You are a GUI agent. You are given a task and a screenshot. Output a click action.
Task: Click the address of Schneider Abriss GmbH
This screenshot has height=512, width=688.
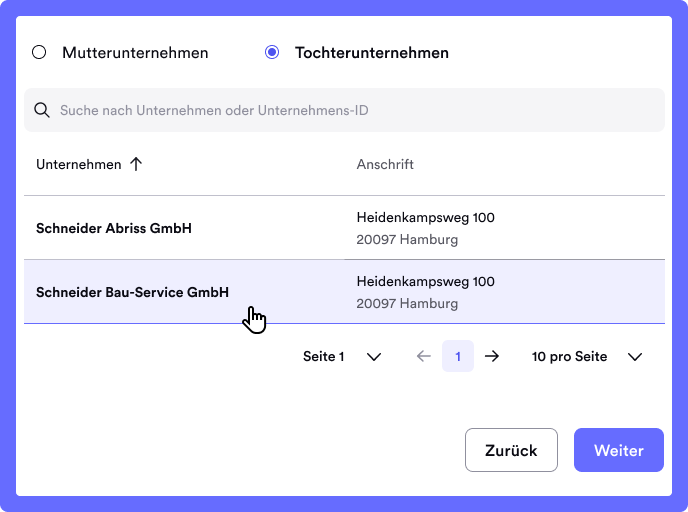pyautogui.click(x=425, y=228)
